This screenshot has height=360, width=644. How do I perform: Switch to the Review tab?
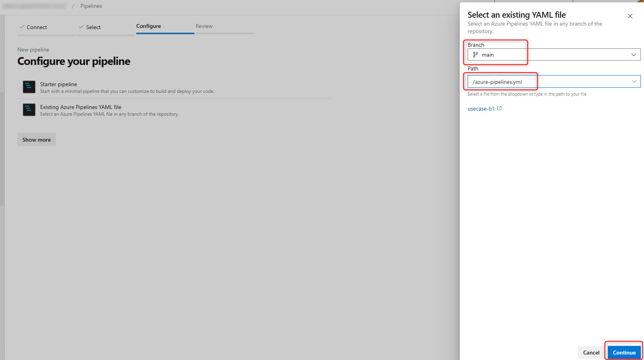(204, 26)
